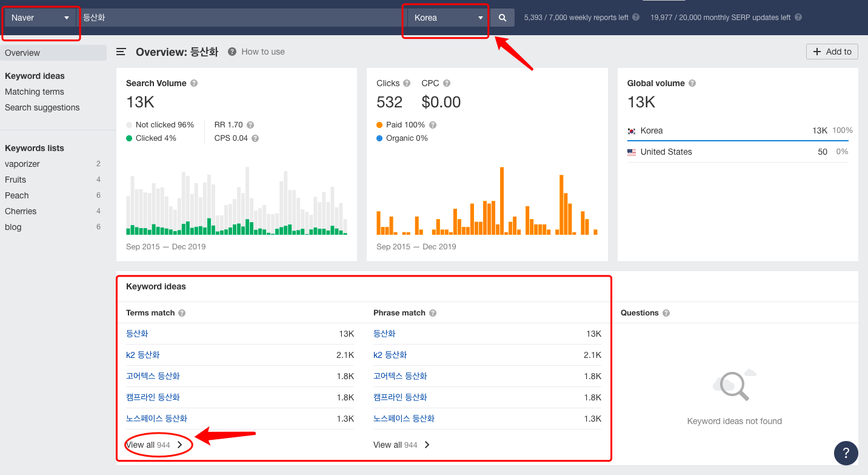Viewport: 868px width, 475px height.
Task: Click the help icon next to CPC
Action: [x=446, y=84]
